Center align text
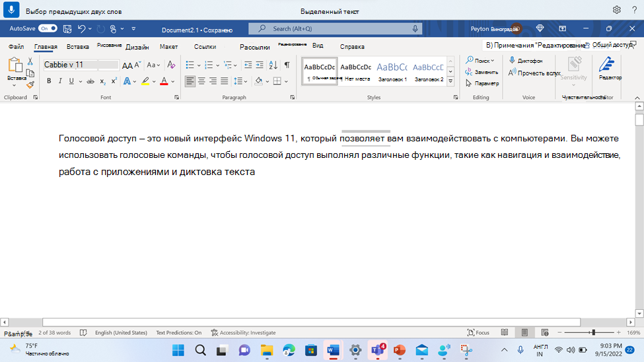The height and width of the screenshot is (362, 644). 201,81
